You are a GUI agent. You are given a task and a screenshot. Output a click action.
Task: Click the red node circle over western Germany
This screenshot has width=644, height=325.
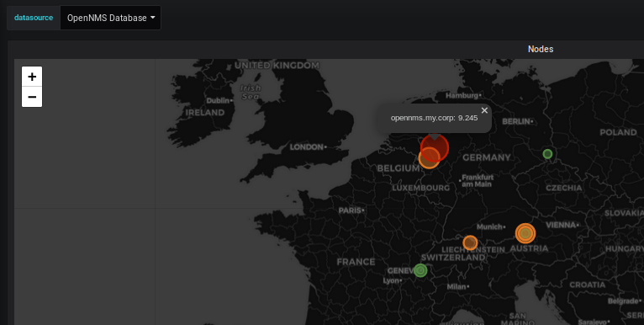point(435,147)
